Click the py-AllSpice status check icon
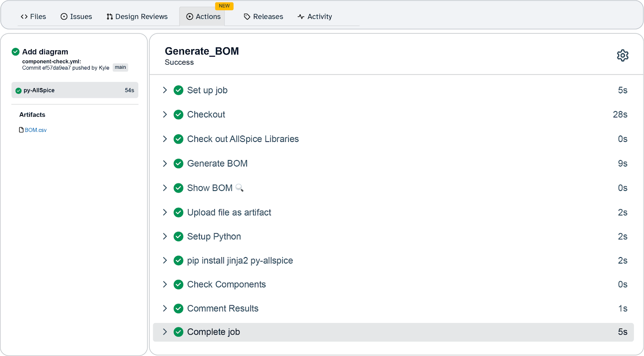 [x=18, y=91]
